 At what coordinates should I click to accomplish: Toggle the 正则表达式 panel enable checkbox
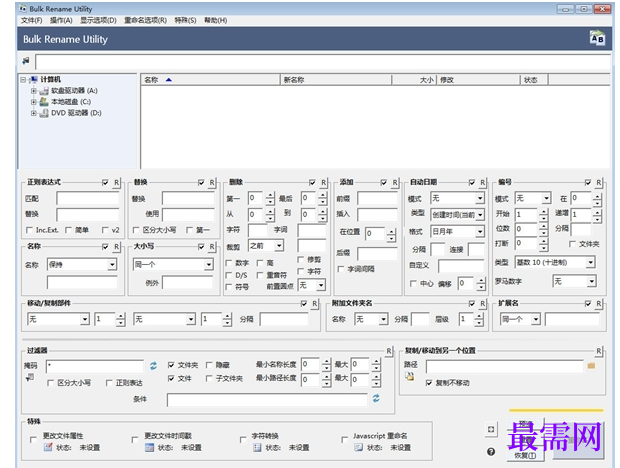click(x=105, y=182)
